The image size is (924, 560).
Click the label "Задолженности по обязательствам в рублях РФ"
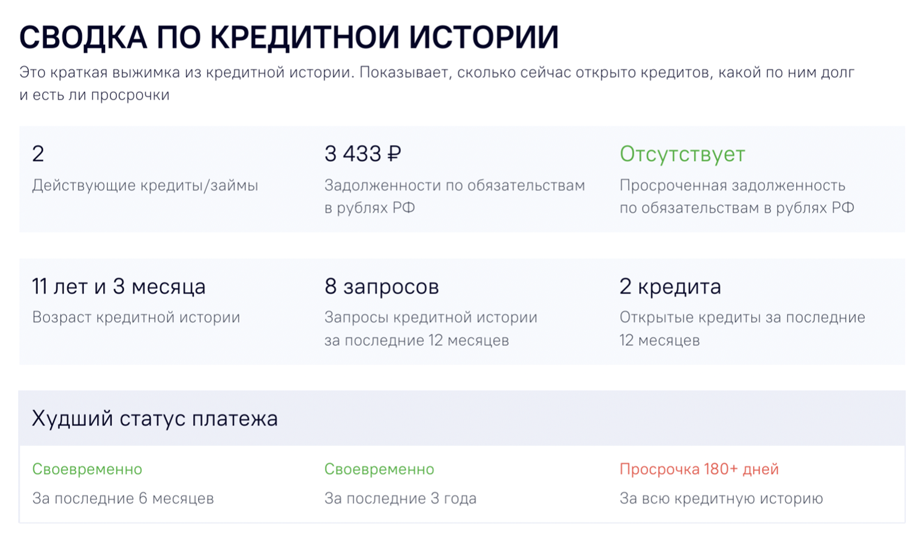pyautogui.click(x=454, y=196)
